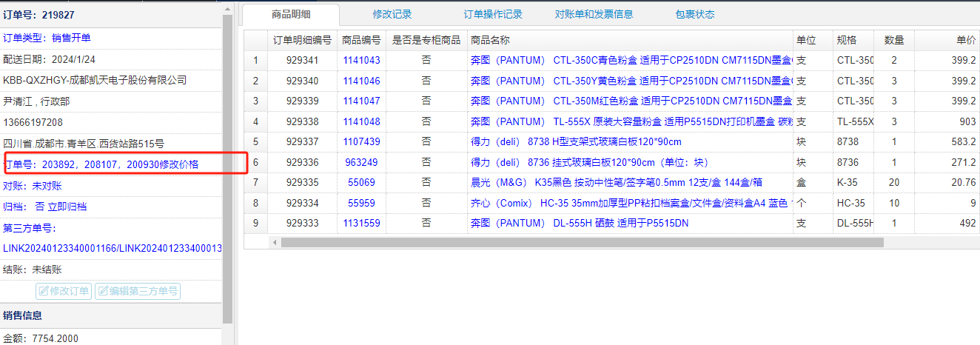The width and height of the screenshot is (980, 345).
Task: Switch to the 修改记录 tab
Action: click(392, 14)
